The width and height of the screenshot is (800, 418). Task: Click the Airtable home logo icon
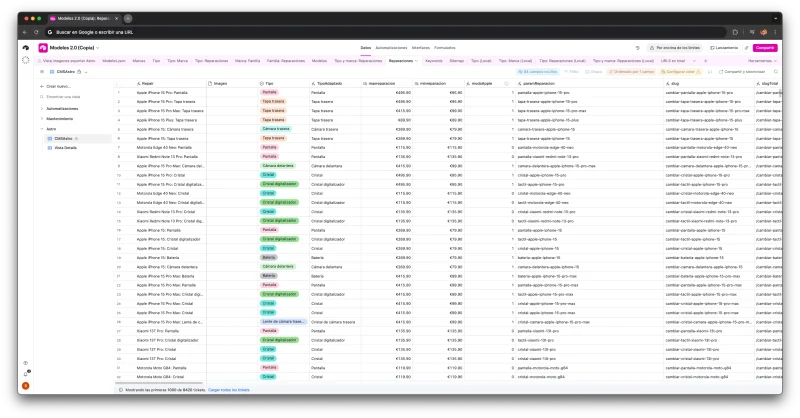point(26,48)
